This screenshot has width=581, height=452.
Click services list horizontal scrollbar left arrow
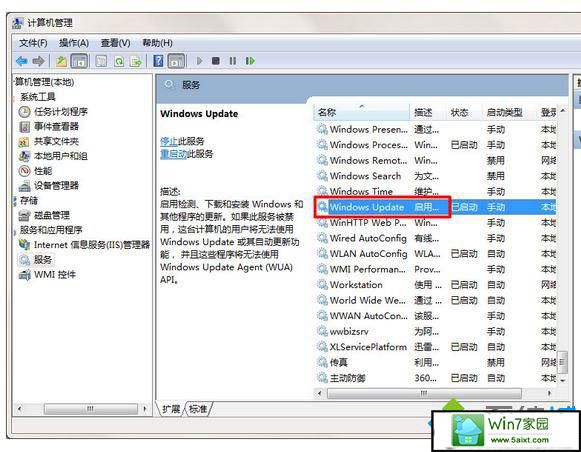[x=320, y=393]
